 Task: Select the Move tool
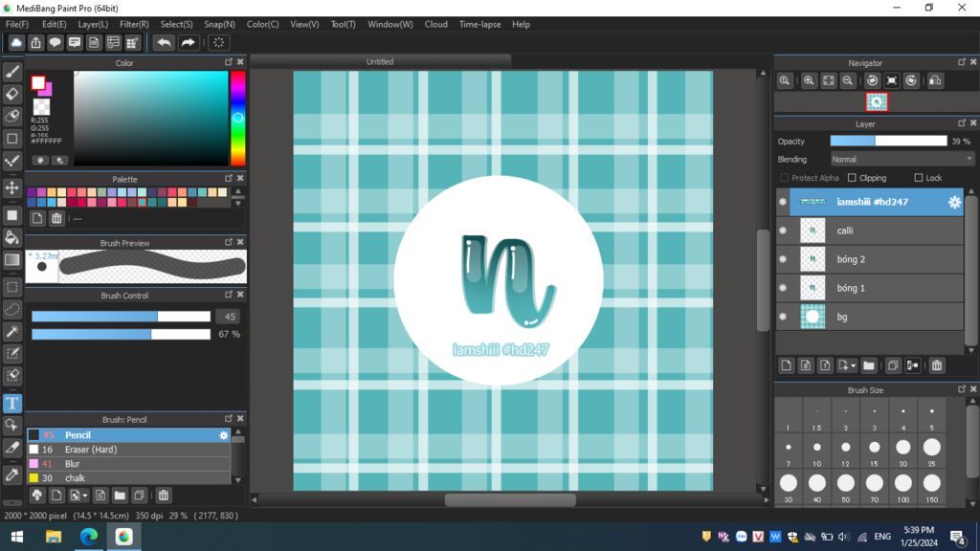11,188
